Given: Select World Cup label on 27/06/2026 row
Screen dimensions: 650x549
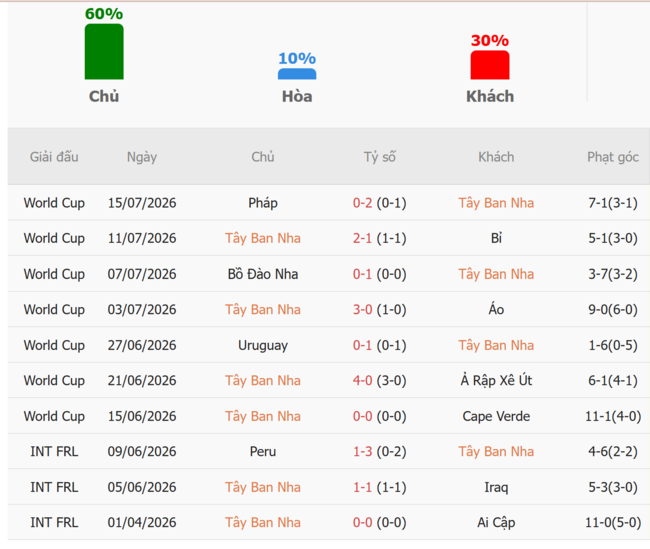Looking at the screenshot, I should tap(54, 345).
